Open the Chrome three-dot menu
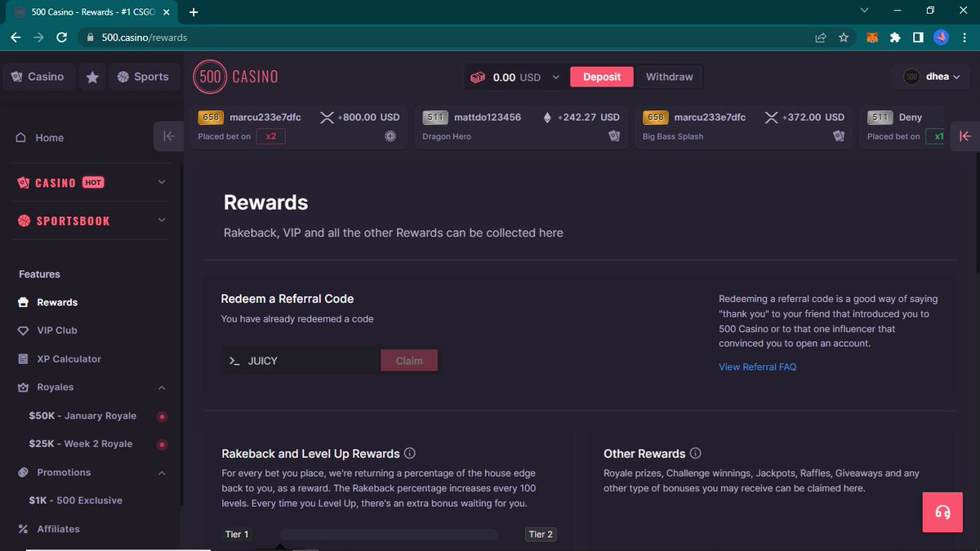 point(964,38)
